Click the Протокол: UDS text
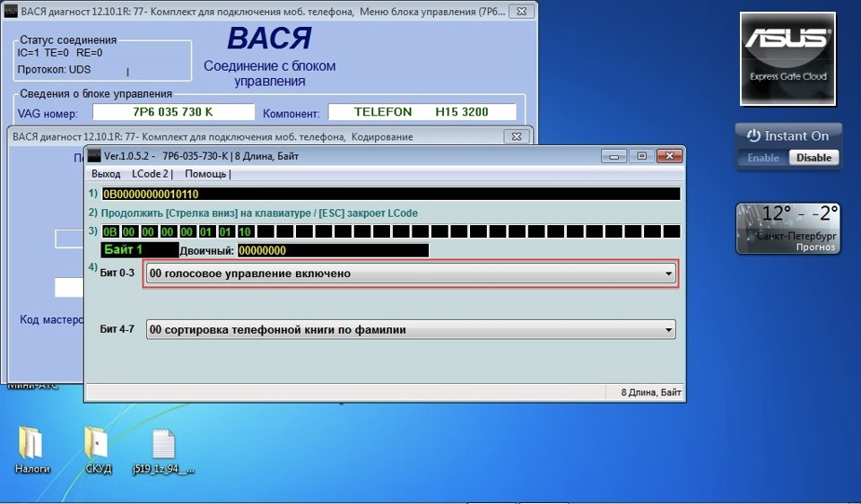The width and height of the screenshot is (861, 504). point(54,70)
